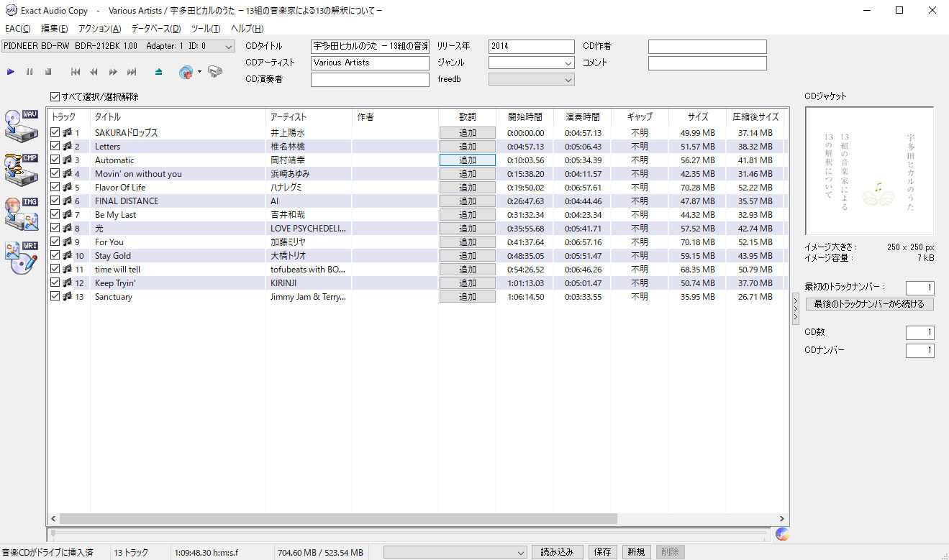Click the 読み込み button
Screen dimensions: 949x560
[557, 552]
